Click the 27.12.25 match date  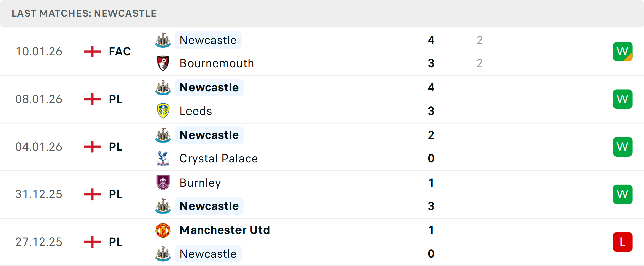point(39,242)
